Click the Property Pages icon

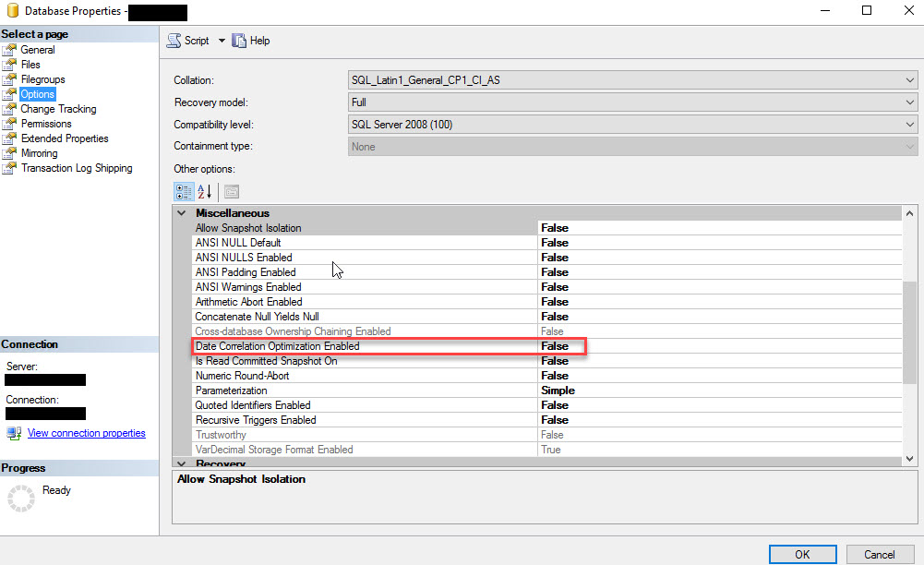(231, 192)
